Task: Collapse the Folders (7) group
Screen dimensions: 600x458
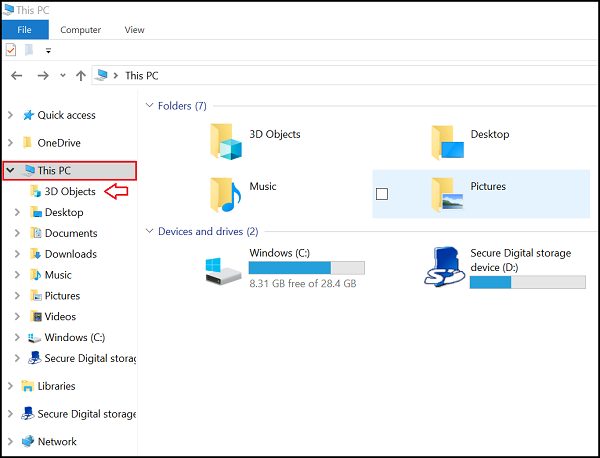Action: coord(150,105)
